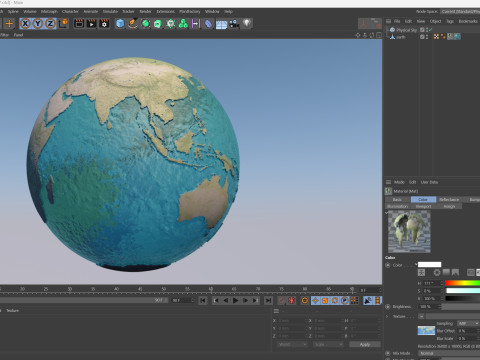Expand Texture parameter arrow
This screenshot has height=360, width=480.
click(387, 316)
